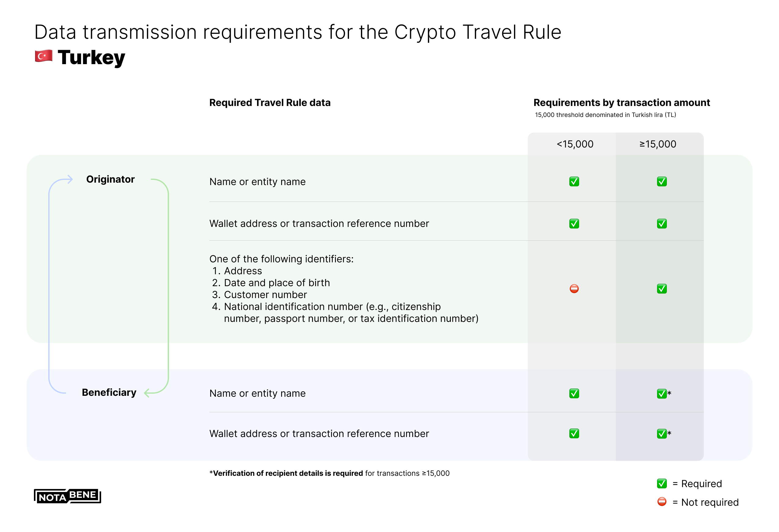Click the National identification number list item

[332, 307]
